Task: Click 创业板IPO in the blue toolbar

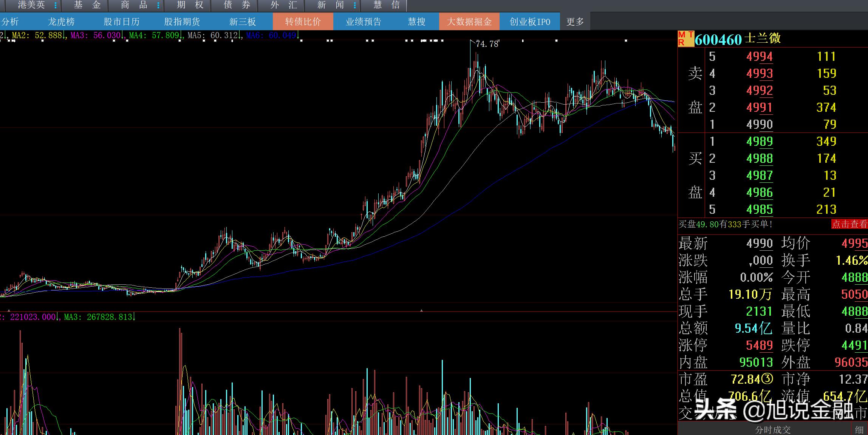Action: [530, 22]
